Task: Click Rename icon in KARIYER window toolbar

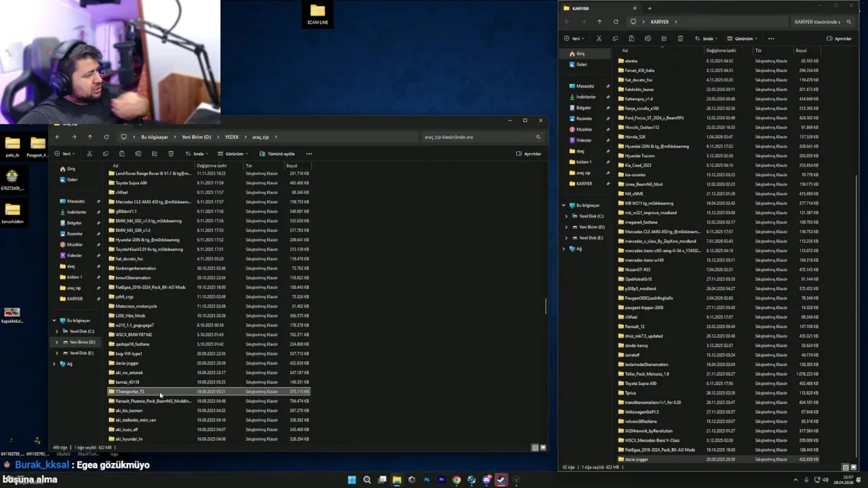Action: click(x=648, y=39)
